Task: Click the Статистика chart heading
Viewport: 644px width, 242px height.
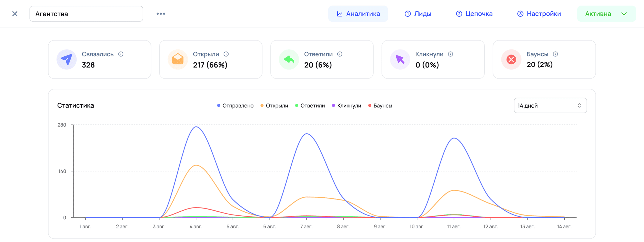Action: (76, 106)
